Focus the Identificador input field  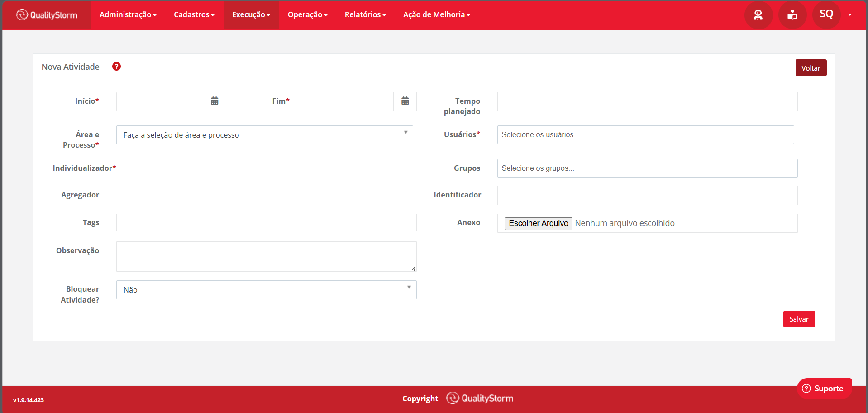click(x=647, y=195)
